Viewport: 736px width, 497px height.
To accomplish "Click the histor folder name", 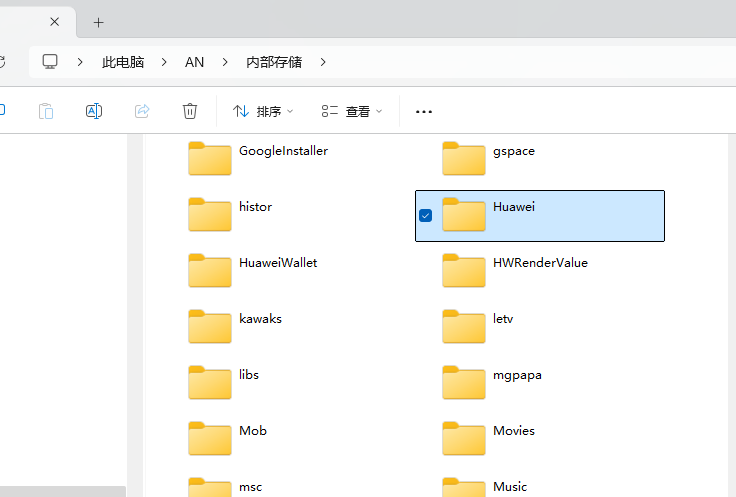I will pyautogui.click(x=255, y=207).
